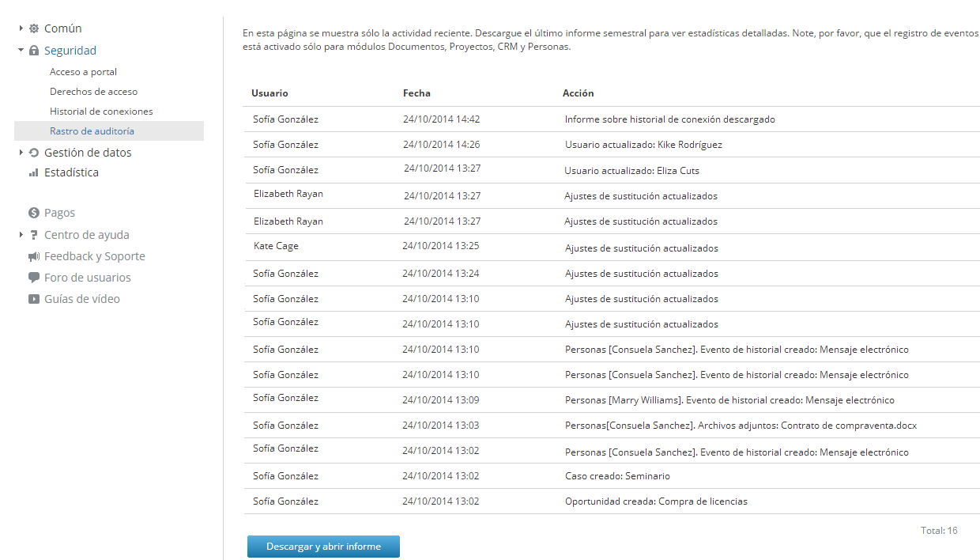980x560 pixels.
Task: Select the 14:42 Informe sobre historial row
Action: pyautogui.click(x=611, y=119)
